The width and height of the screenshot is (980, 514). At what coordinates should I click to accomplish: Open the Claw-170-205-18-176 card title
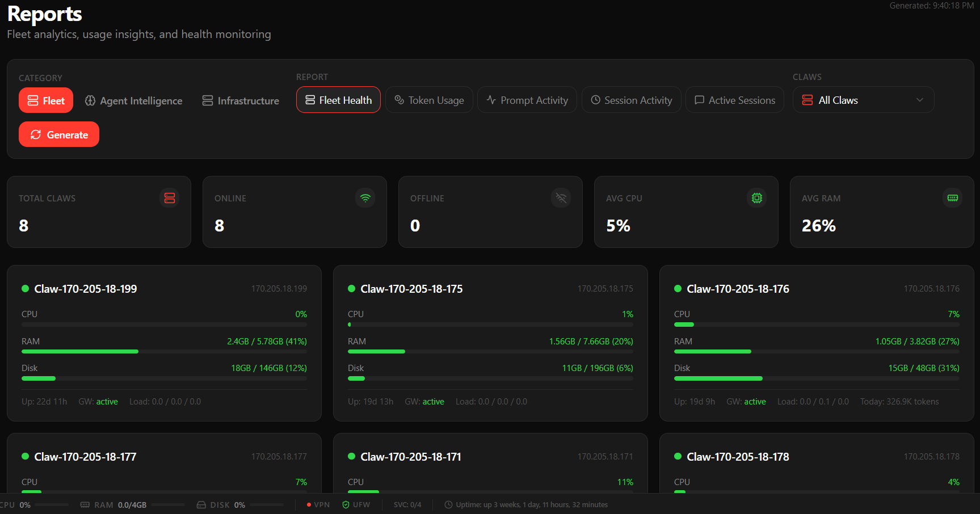[x=738, y=289]
